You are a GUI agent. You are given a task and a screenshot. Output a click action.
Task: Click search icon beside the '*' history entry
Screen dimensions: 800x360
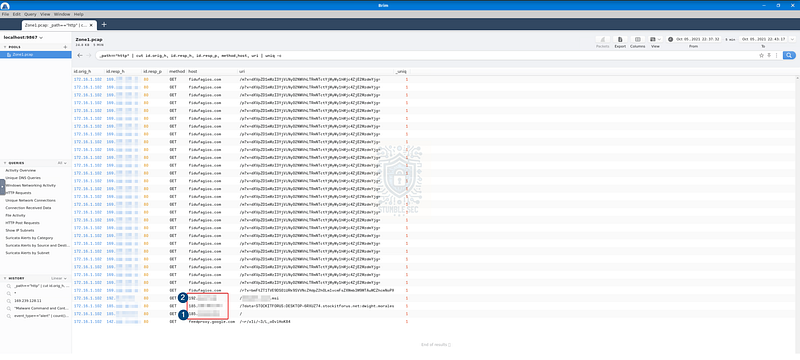[x=9, y=293]
